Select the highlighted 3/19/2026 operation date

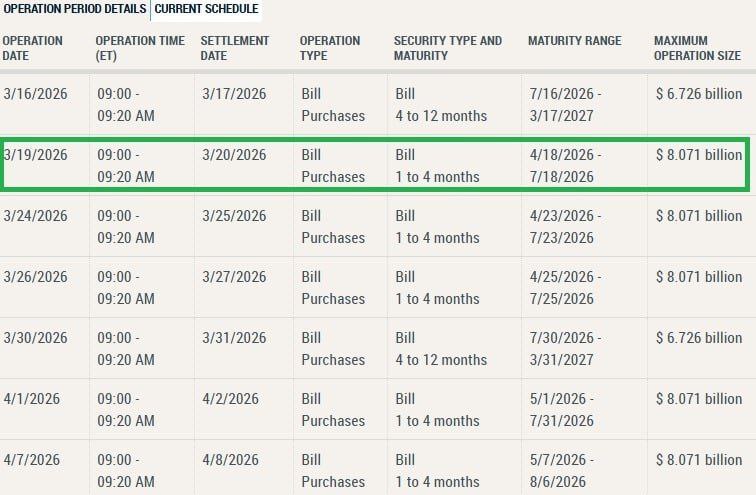tap(35, 155)
